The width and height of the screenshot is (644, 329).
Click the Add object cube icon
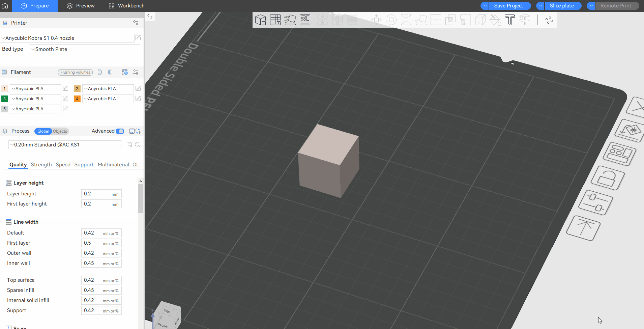click(x=260, y=20)
